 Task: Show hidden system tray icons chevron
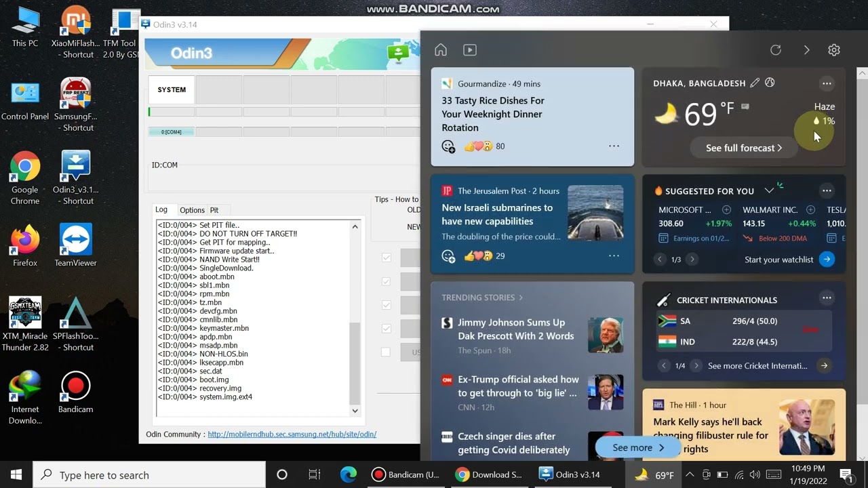click(x=690, y=475)
